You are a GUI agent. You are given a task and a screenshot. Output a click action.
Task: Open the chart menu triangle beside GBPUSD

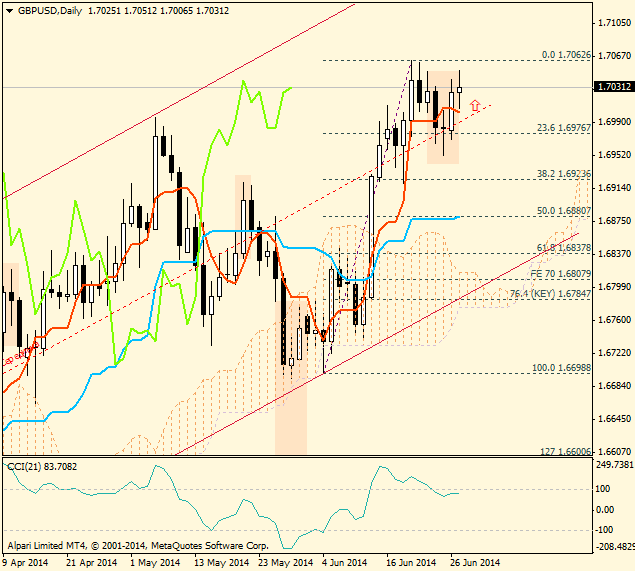(9, 11)
